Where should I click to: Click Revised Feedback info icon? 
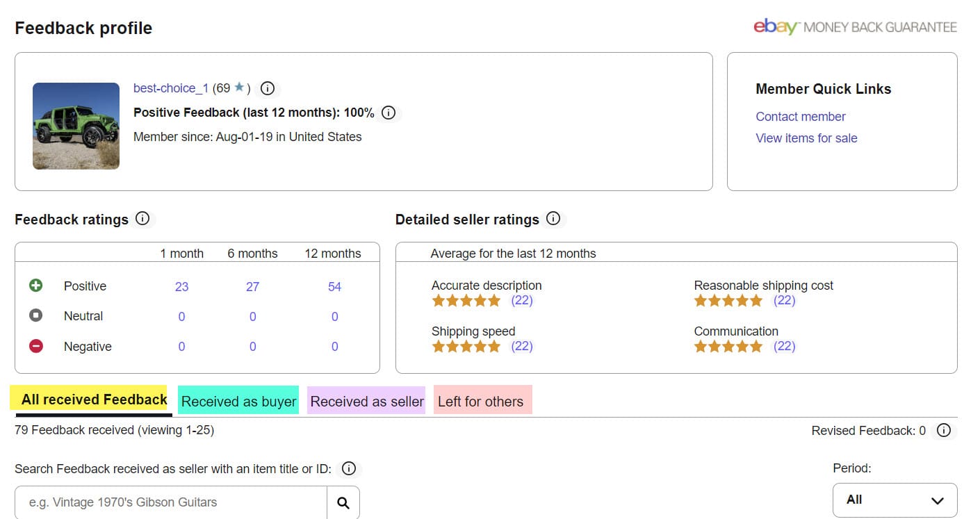point(943,431)
